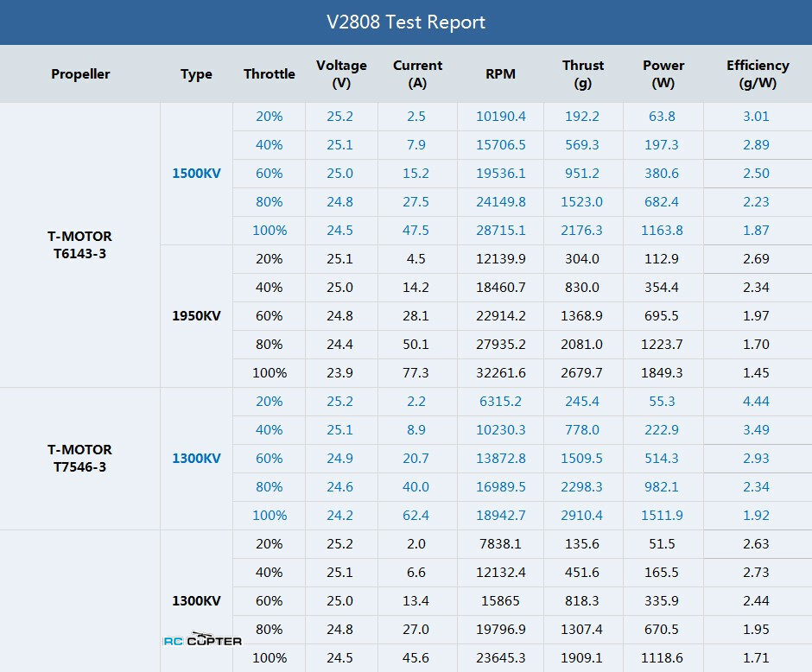812x672 pixels.
Task: Click the RPM column header
Action: 500,74
